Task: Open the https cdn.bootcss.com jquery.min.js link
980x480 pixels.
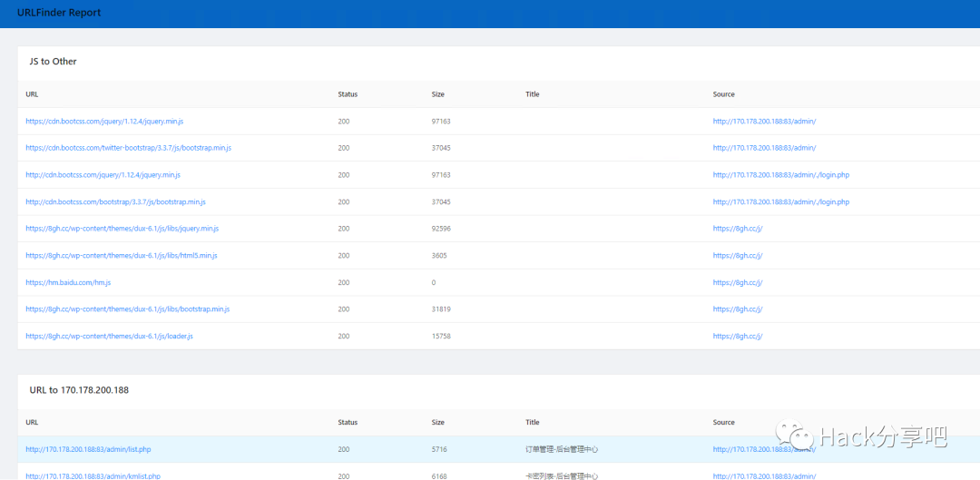Action: click(x=104, y=122)
